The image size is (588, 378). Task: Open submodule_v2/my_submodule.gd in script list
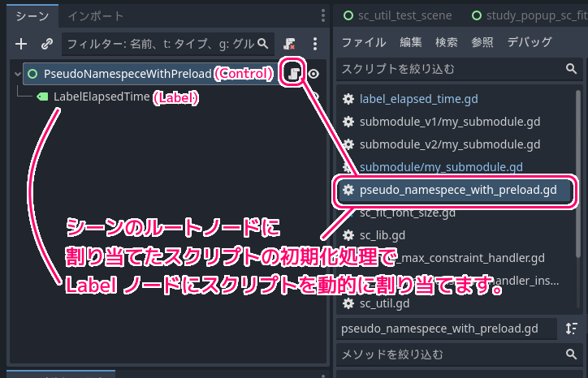(450, 144)
